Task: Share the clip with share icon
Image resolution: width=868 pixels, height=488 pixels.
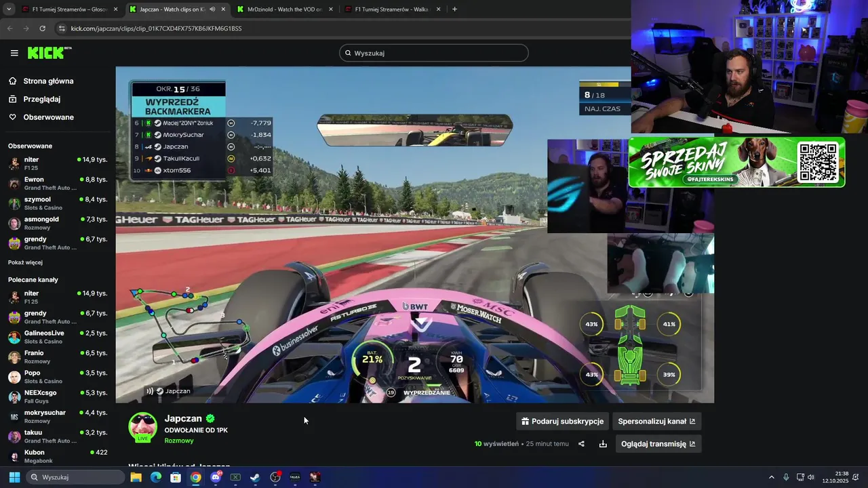Action: [581, 444]
